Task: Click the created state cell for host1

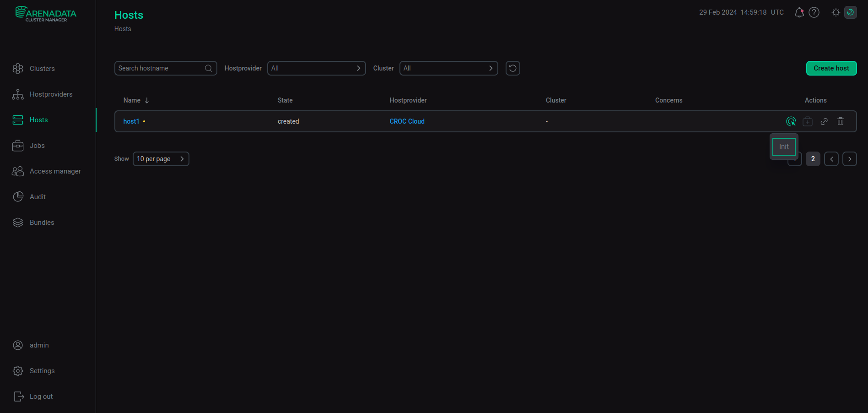Action: point(288,121)
